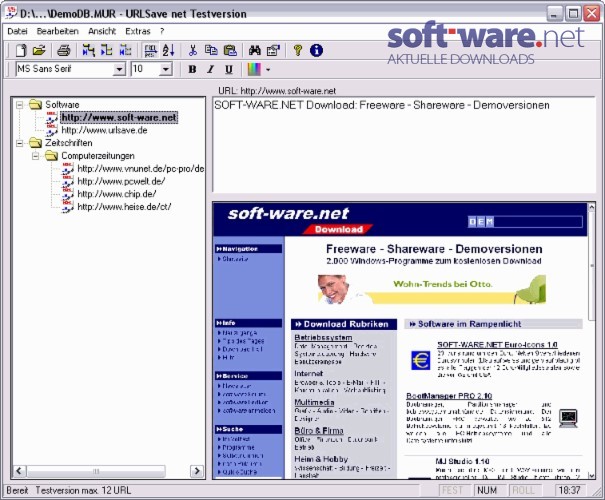Click the 18:37 clock in status bar
Viewport: 605px width, 500px height.
point(570,490)
